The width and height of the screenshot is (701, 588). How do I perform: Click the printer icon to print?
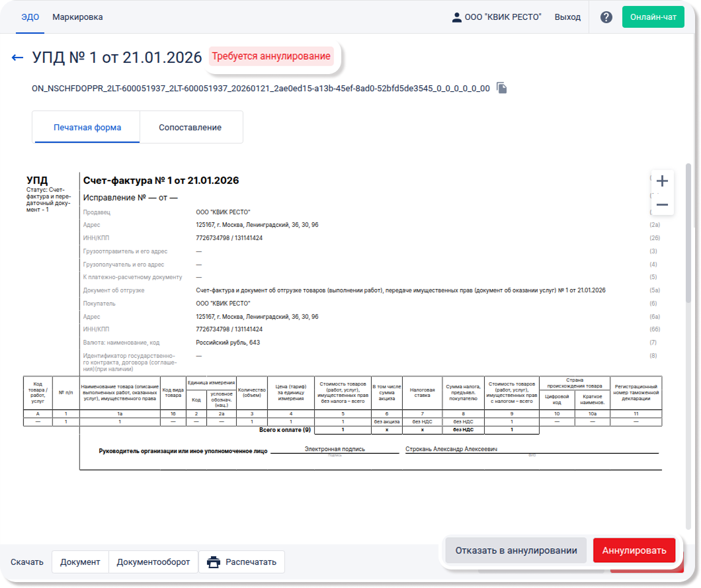pyautogui.click(x=214, y=562)
